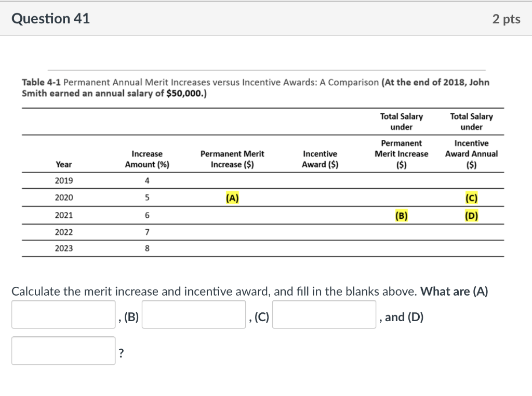Select the highlighted (A) cell in the table
This screenshot has height=396, width=532.
[231, 197]
